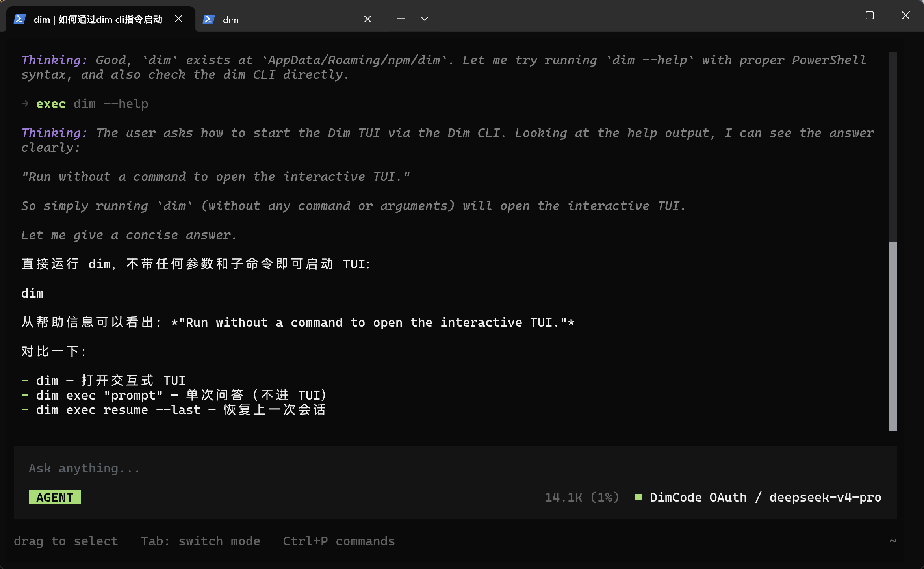924x569 pixels.
Task: Click the Tab: switch mode hint
Action: click(200, 541)
